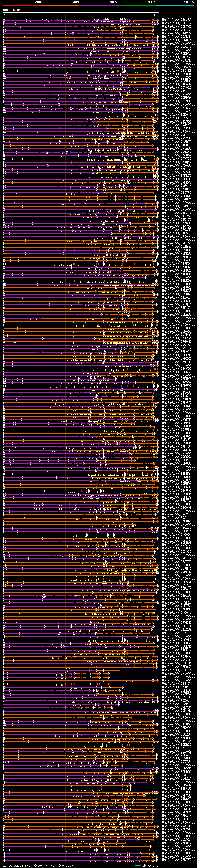Select the UniRef100_Q40768 label
Screen dimensions: 197x868
177,226
